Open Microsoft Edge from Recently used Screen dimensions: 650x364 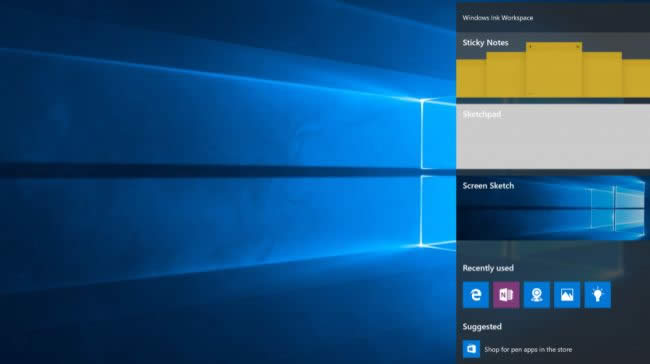coord(475,295)
